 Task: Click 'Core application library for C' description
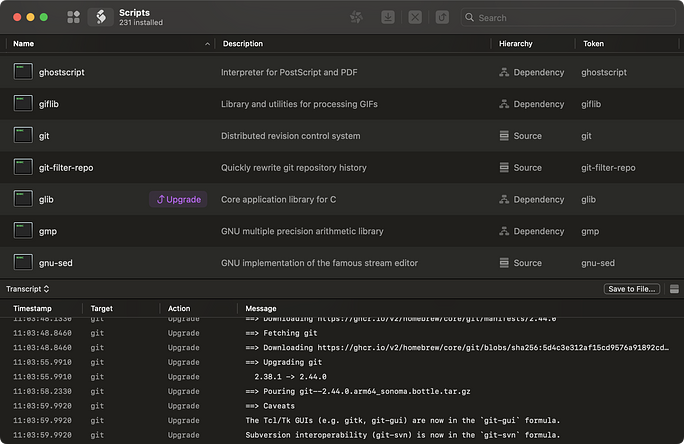[278, 199]
